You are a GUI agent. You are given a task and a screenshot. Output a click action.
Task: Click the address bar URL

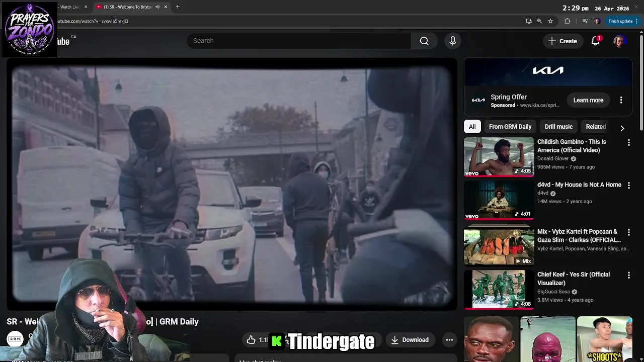tap(93, 21)
